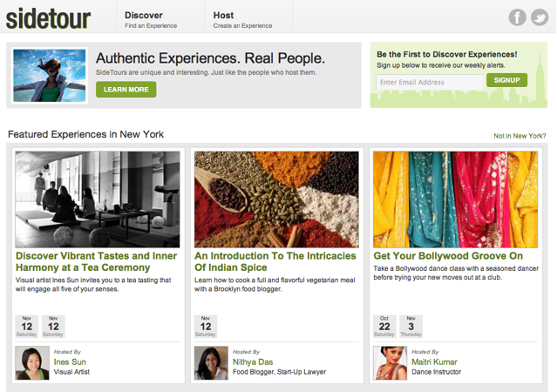Open 'Get Your Bollywood Groove On' title
This screenshot has width=557, height=392.
coord(448,256)
